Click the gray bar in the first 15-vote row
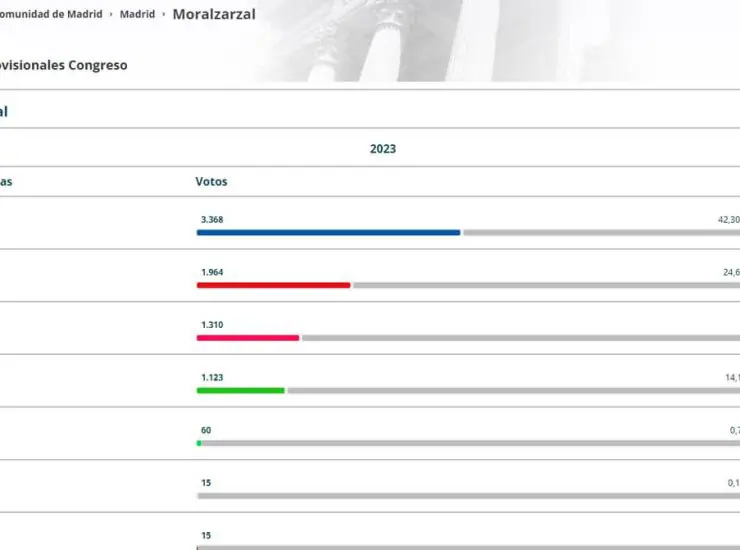The image size is (740, 550). coord(469,496)
